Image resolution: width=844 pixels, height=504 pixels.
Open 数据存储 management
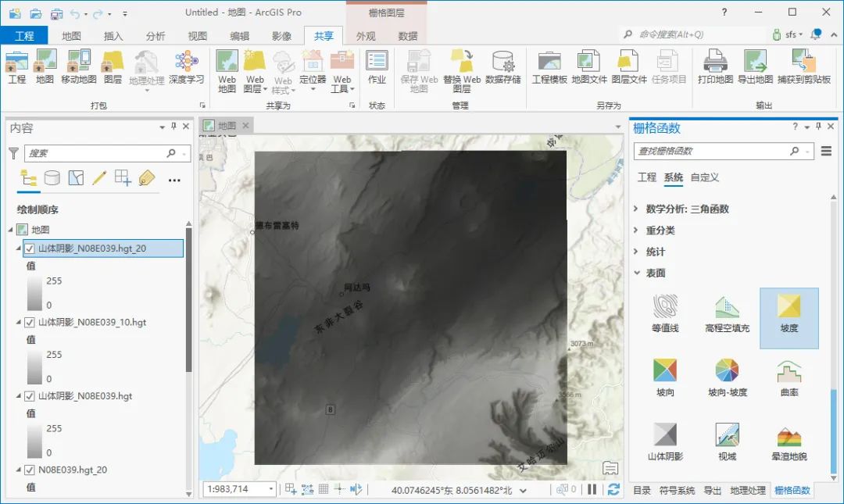click(x=502, y=67)
